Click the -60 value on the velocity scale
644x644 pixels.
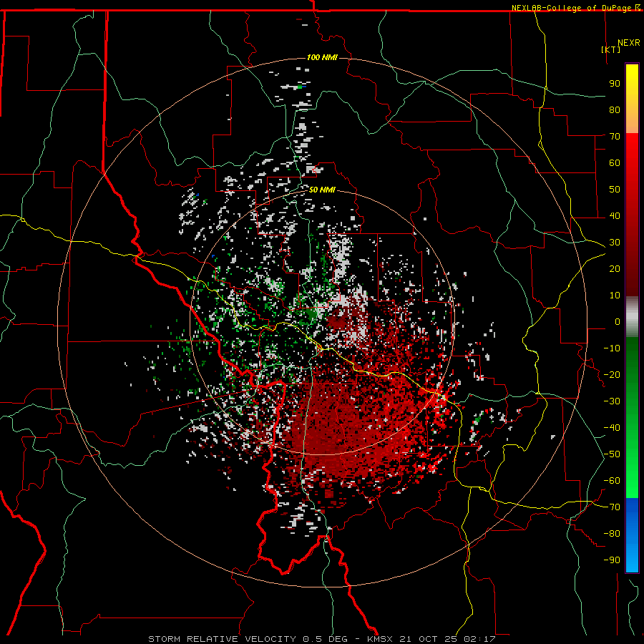612,481
